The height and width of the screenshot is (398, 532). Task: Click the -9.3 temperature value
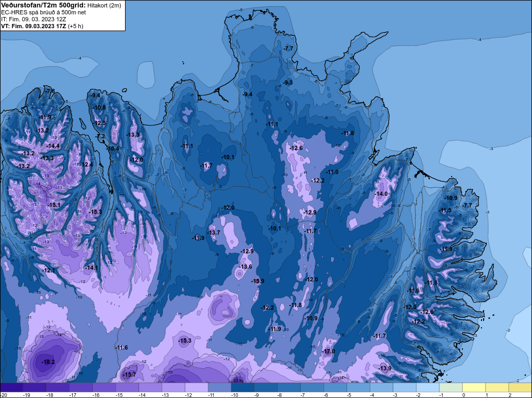click(x=288, y=82)
